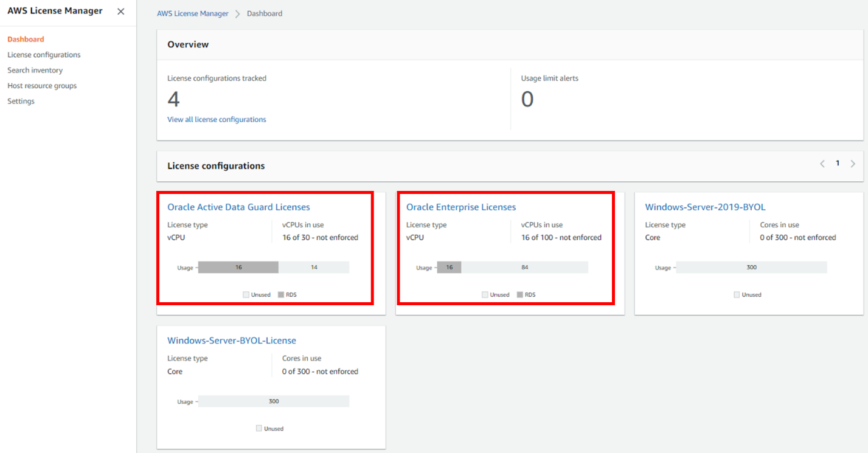Viewport: 868px width, 453px height.
Task: Follow the View all license configurations link
Action: pyautogui.click(x=217, y=119)
